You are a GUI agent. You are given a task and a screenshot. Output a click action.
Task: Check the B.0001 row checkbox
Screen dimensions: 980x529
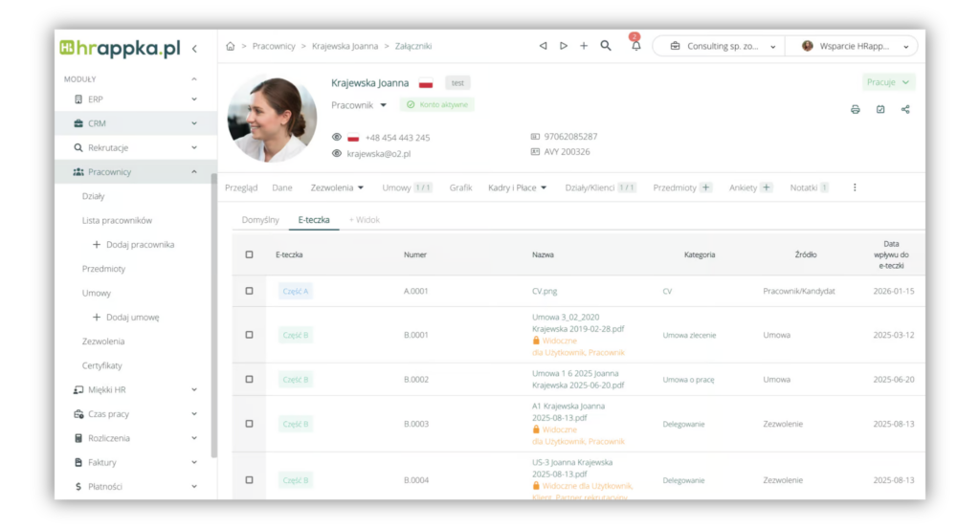point(250,335)
